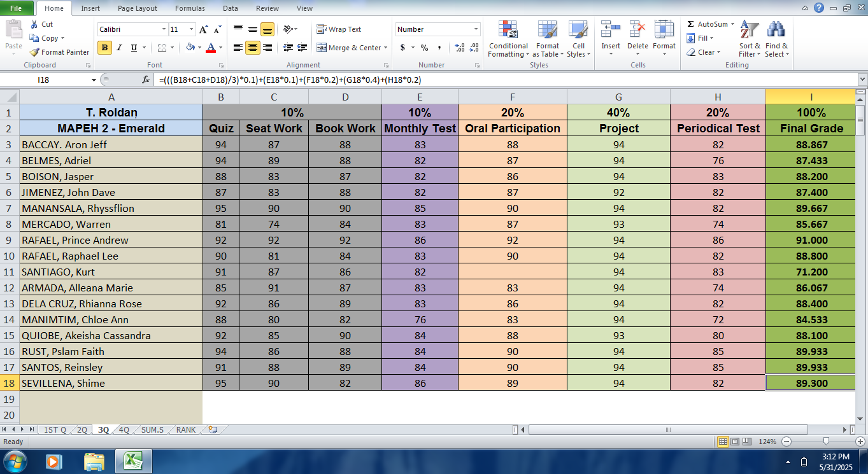Decrease font size with Shrink Font
868x474 pixels.
point(217,29)
